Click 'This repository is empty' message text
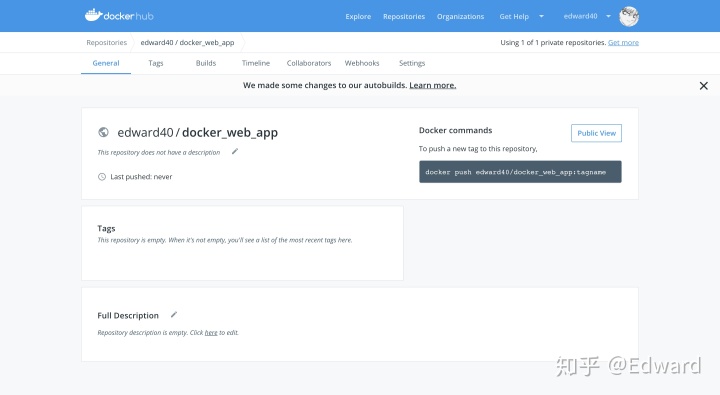Screen dimensions: 720x395 (225, 240)
